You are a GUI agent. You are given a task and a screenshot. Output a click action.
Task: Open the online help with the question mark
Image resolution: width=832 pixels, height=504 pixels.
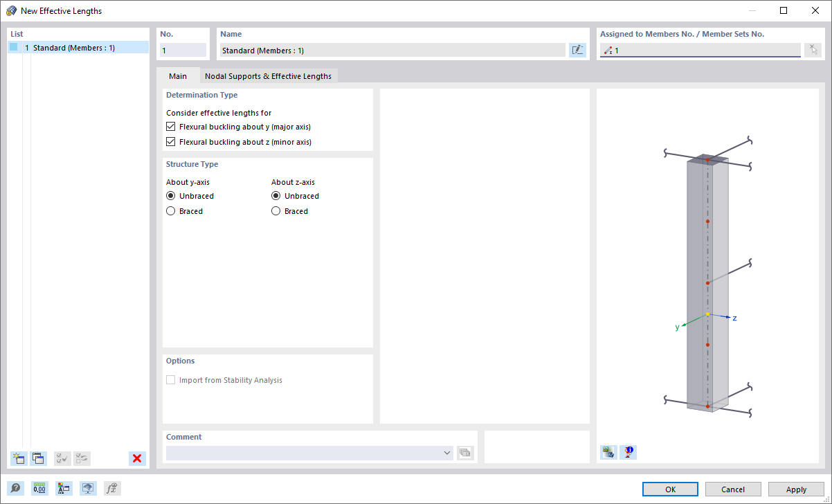[15, 488]
